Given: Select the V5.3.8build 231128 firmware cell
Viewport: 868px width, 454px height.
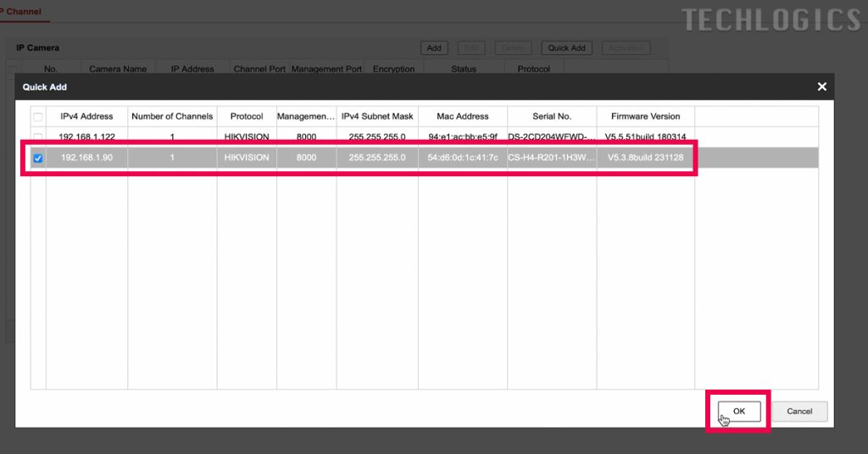Looking at the screenshot, I should tap(645, 158).
